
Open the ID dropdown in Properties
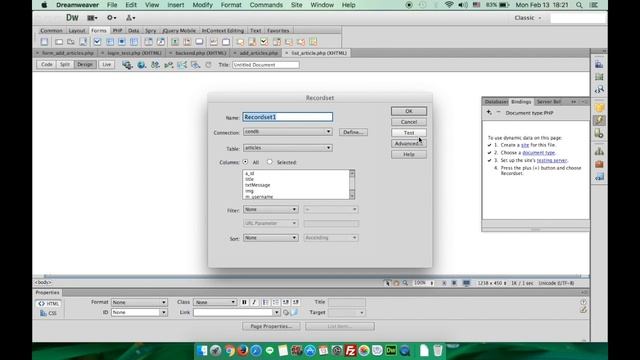pyautogui.click(x=139, y=313)
